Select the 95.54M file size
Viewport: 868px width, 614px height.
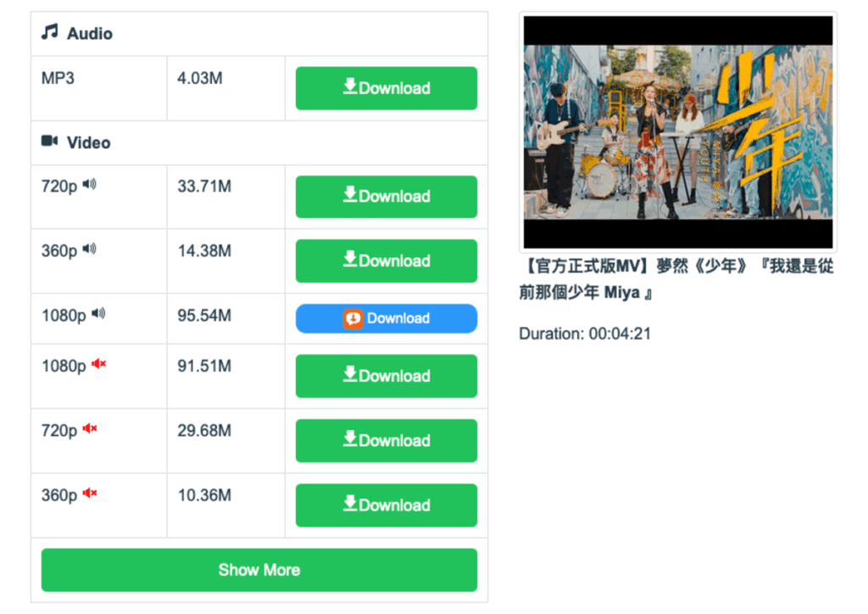204,315
